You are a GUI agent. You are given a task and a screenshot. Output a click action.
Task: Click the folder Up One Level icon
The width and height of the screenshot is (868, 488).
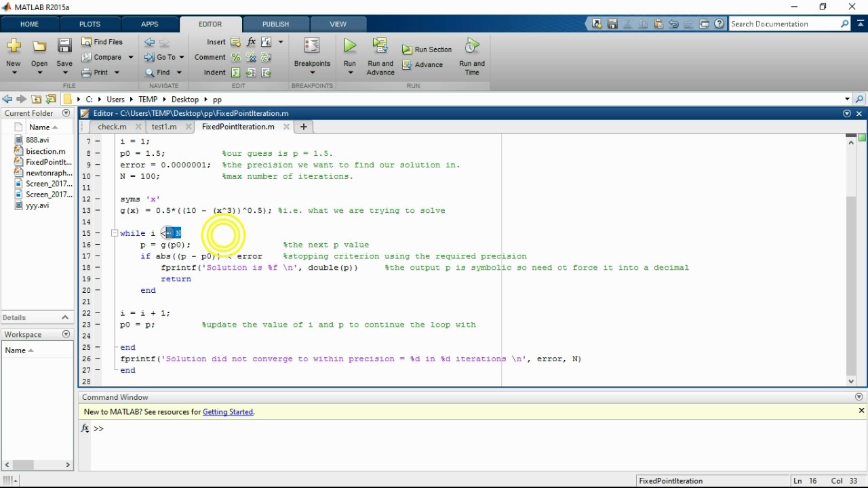tap(36, 99)
